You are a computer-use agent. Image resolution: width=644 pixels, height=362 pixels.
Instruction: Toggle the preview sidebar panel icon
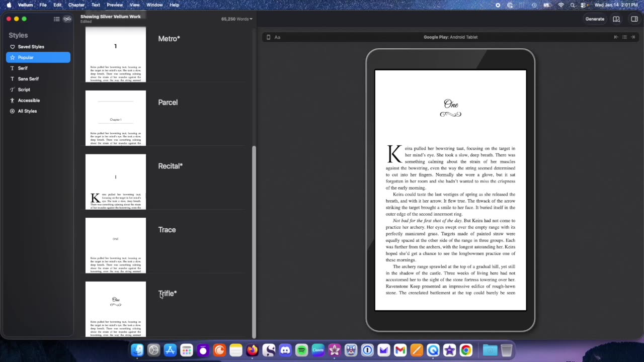pyautogui.click(x=634, y=19)
